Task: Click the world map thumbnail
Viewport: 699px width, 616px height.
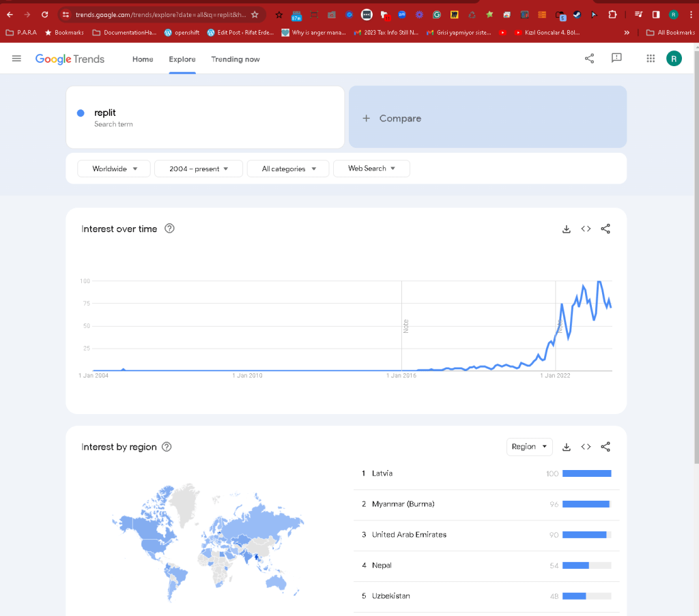Action: 208,542
